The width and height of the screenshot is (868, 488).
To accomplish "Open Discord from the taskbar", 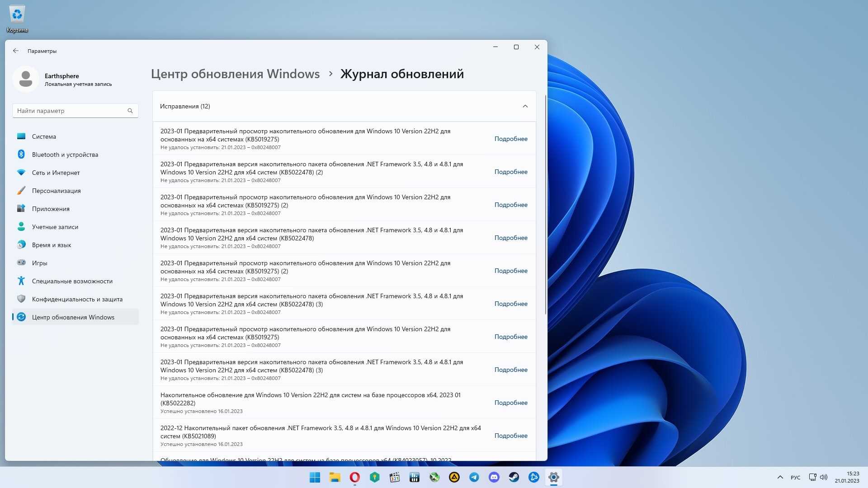I will tap(494, 477).
